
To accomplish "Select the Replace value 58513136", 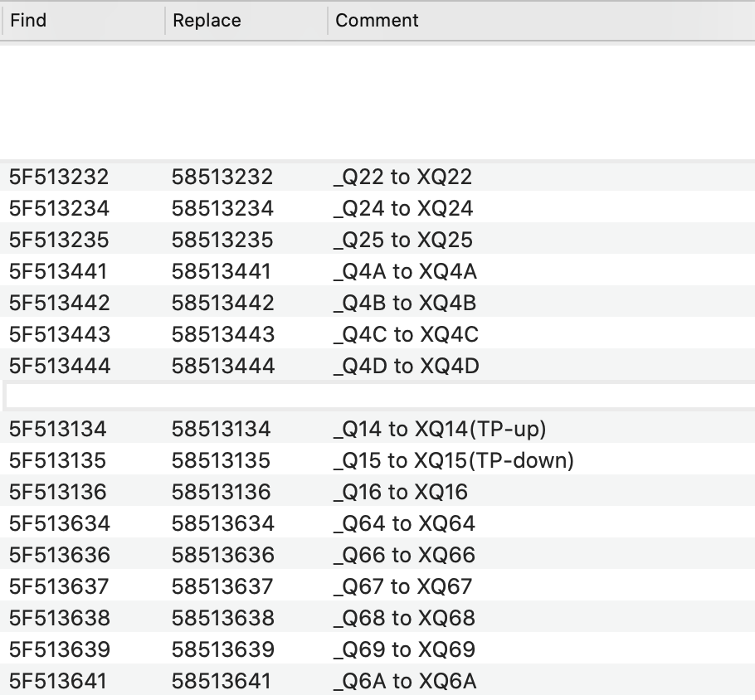I will (x=221, y=492).
